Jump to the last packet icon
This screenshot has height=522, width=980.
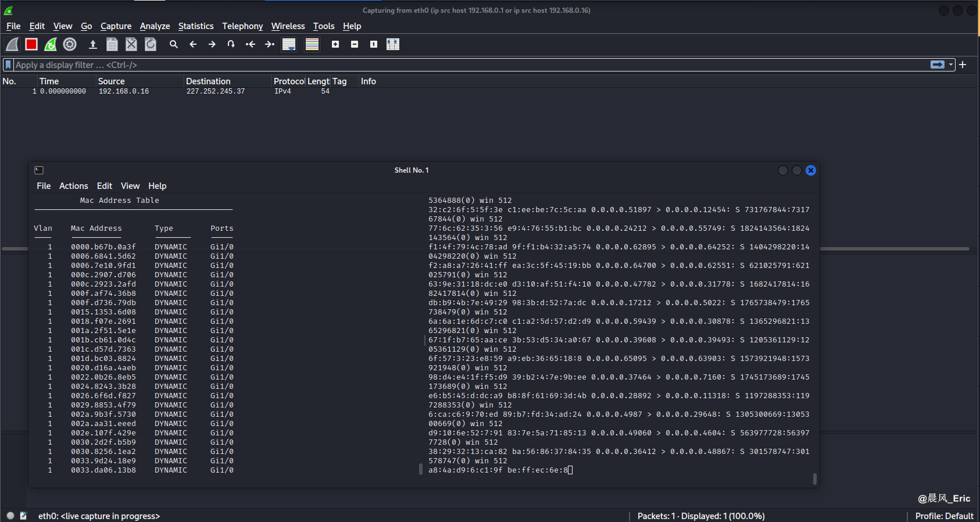[x=270, y=44]
